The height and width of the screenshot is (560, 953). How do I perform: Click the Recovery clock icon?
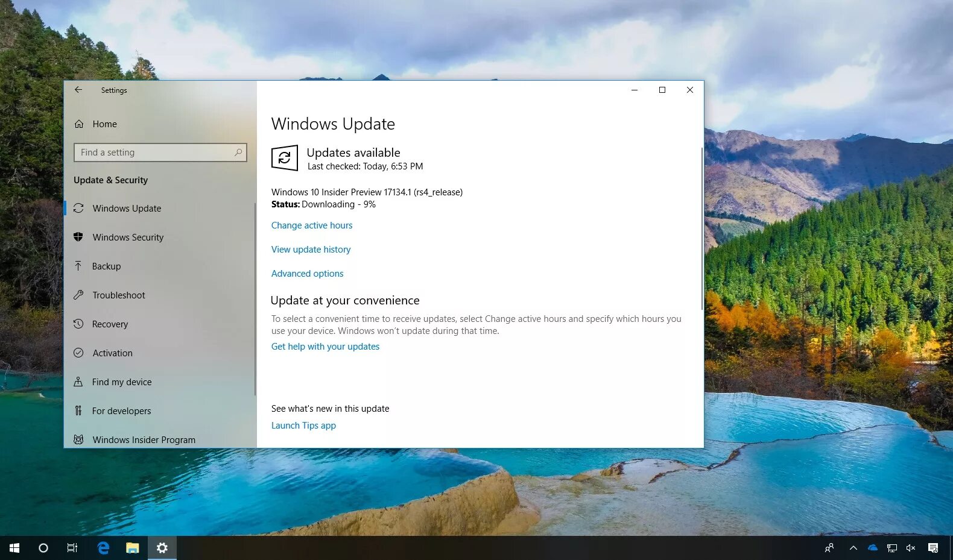78,324
